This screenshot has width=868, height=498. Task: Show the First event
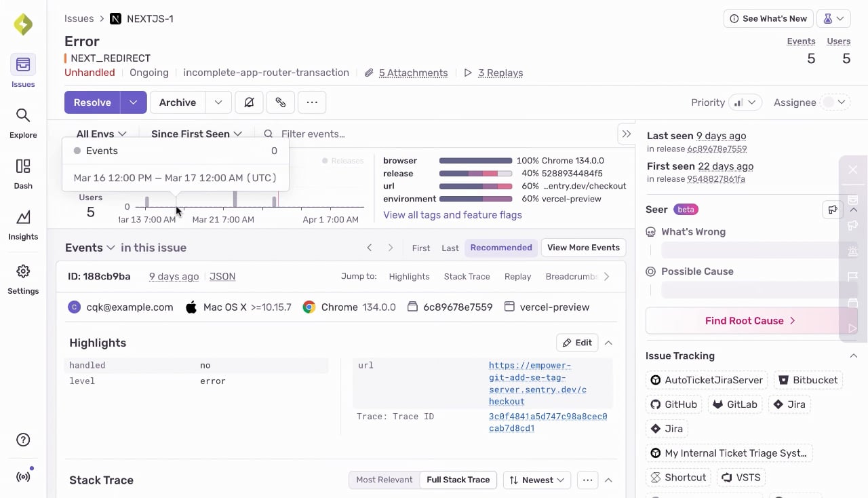[421, 248]
